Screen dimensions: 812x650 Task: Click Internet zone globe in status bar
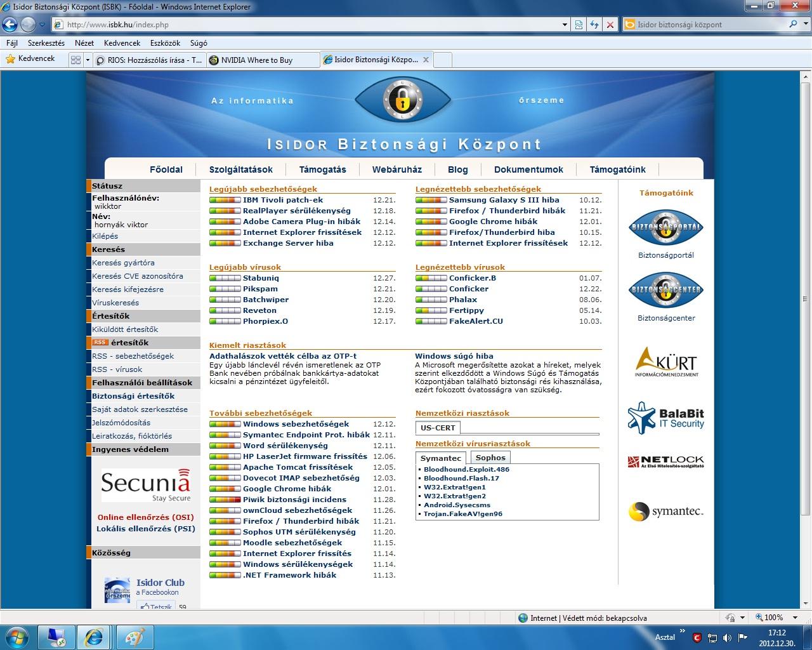523,618
